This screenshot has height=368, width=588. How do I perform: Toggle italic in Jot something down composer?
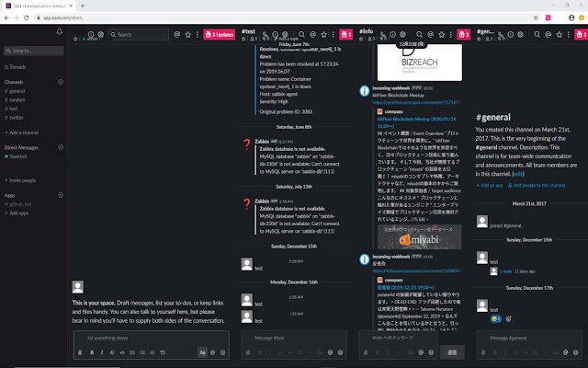coord(102,352)
